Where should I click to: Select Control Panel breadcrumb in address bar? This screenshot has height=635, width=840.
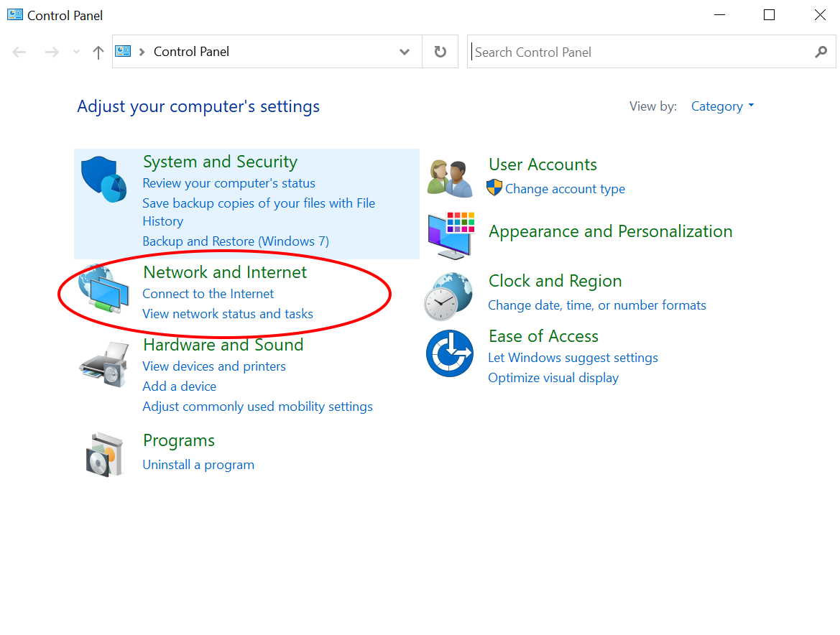[x=191, y=52]
